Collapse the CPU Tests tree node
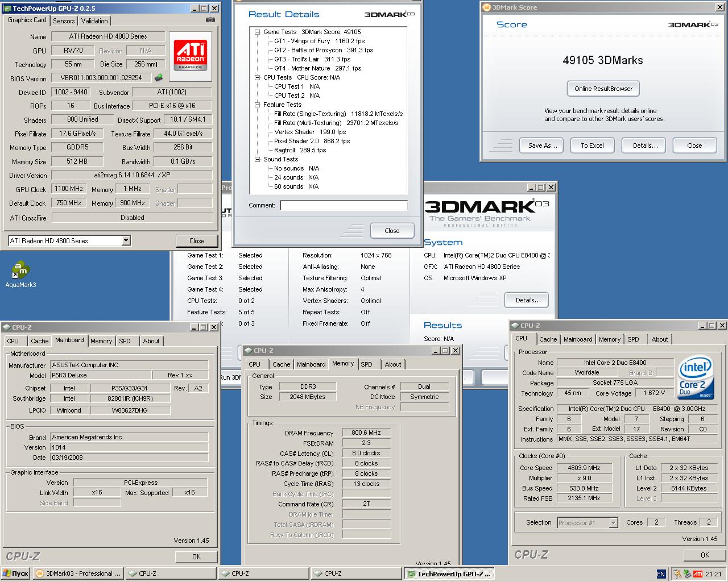Image resolution: width=728 pixels, height=582 pixels. [258, 78]
